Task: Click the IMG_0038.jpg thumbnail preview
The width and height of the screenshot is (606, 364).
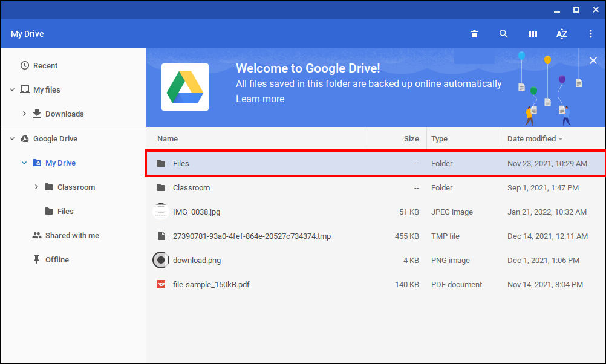Action: coord(161,212)
